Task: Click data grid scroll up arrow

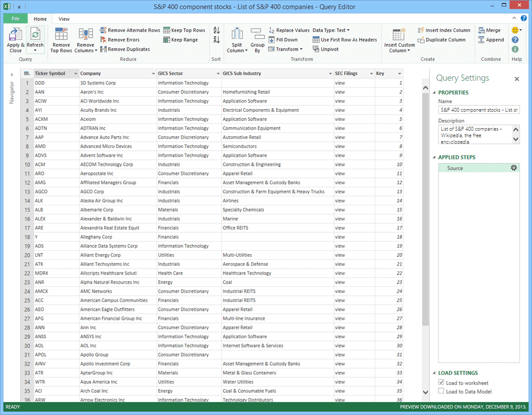Action: click(425, 88)
